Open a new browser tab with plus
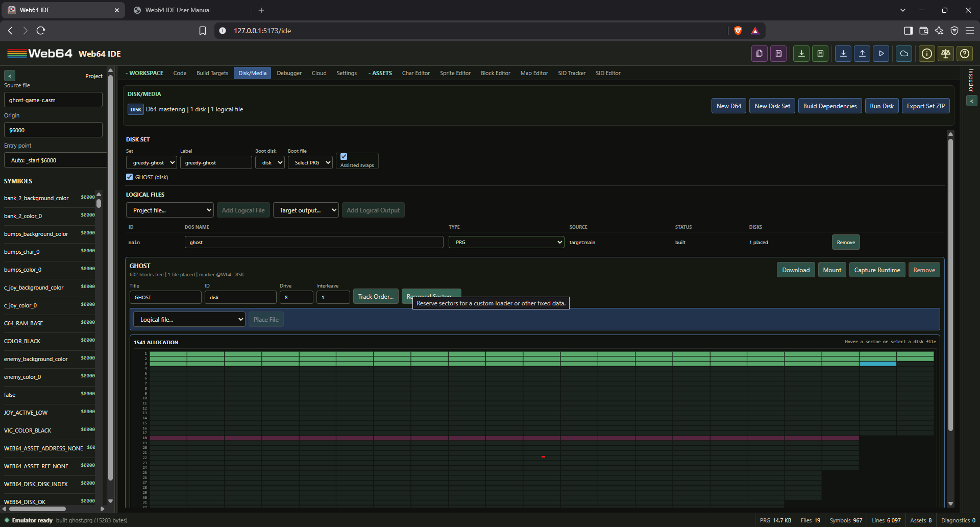980x527 pixels. [x=261, y=10]
